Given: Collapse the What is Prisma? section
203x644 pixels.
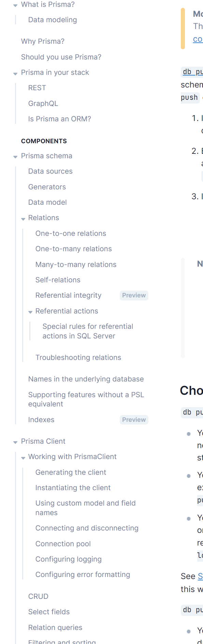Looking at the screenshot, I should [x=15, y=4].
